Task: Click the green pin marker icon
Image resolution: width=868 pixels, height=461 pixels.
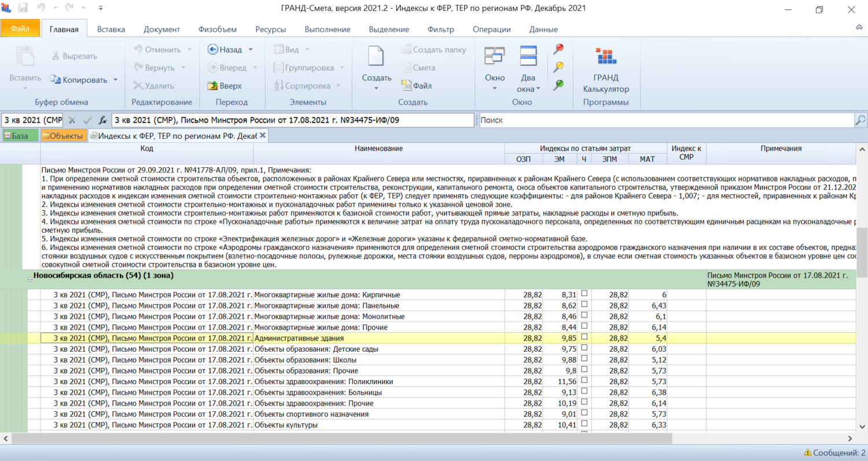Action: (x=558, y=85)
